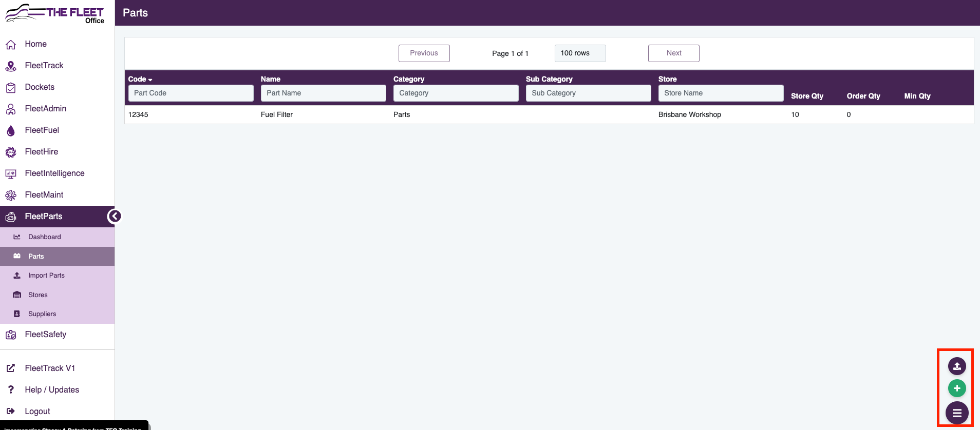Screen dimensions: 980x430
Task: Open the Fuel Filter part row
Action: pos(277,114)
